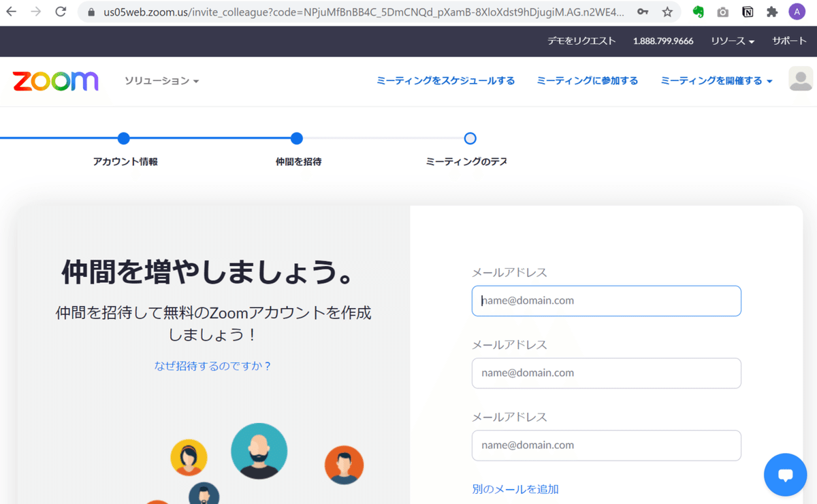Image resolution: width=817 pixels, height=504 pixels.
Task: Reload the page with refresh icon
Action: tap(61, 12)
